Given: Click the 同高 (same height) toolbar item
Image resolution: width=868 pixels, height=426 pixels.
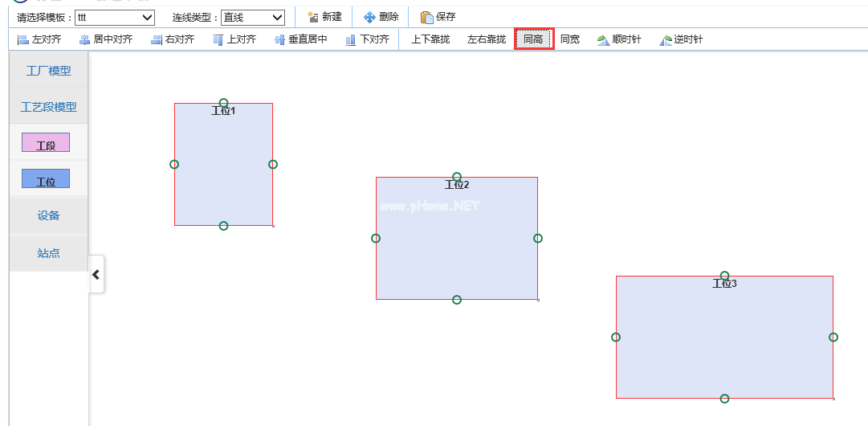Looking at the screenshot, I should coord(533,39).
